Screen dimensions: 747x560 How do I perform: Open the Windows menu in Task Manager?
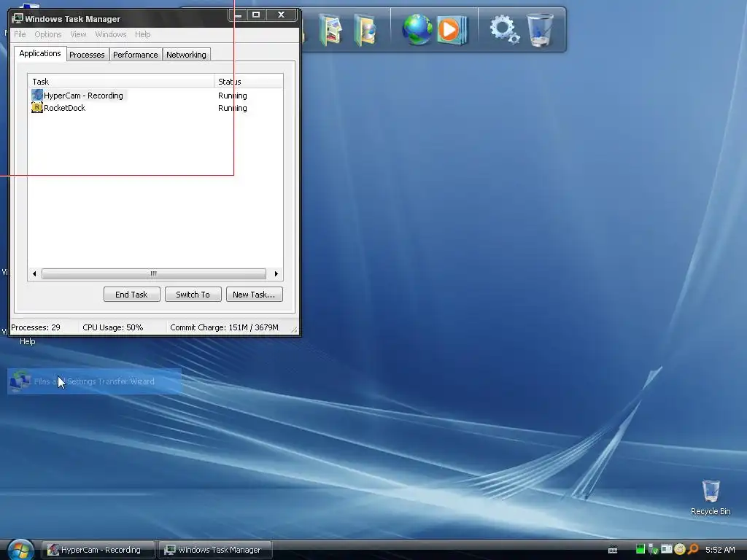111,34
